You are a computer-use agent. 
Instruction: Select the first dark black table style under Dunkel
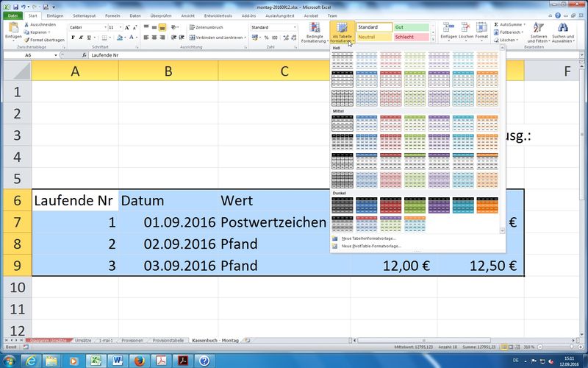click(343, 205)
